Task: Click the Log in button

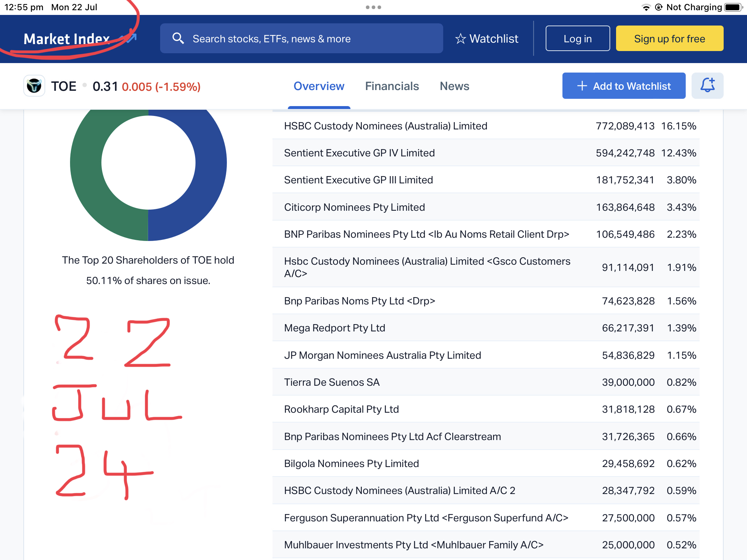Action: pyautogui.click(x=578, y=38)
